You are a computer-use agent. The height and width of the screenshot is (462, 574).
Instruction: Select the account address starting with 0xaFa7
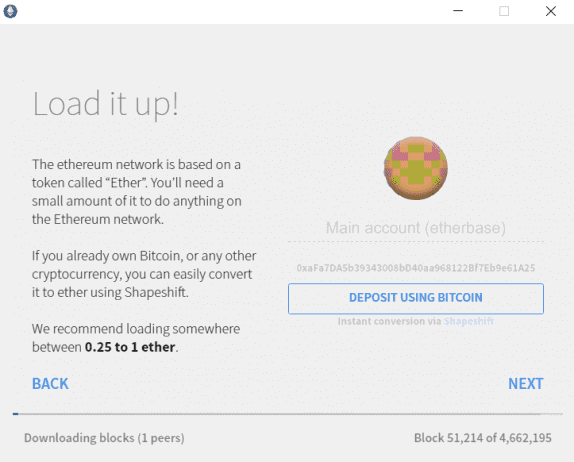point(416,268)
